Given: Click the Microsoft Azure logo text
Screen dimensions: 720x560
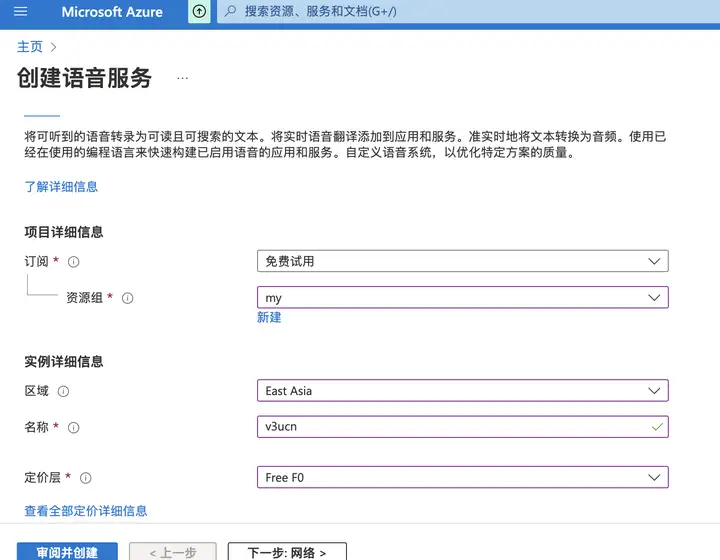Looking at the screenshot, I should click(112, 11).
